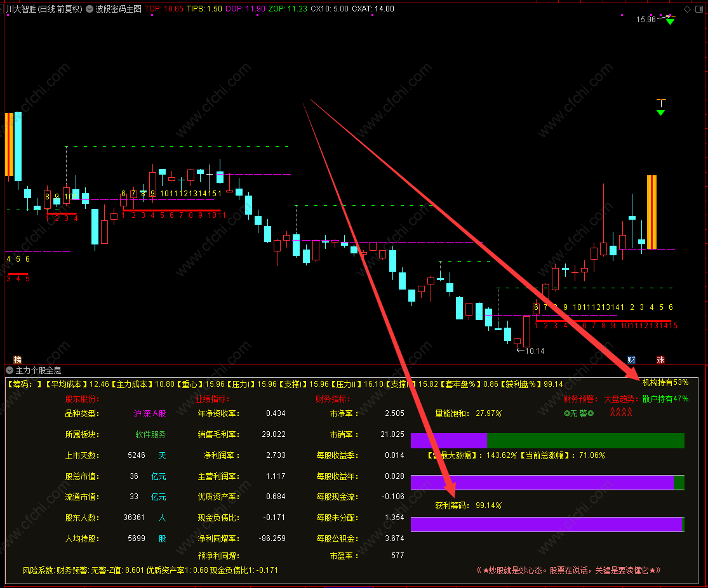The height and width of the screenshot is (588, 708).
Task: Collapse the 主力个股全息 panel arrow
Action: [10, 370]
